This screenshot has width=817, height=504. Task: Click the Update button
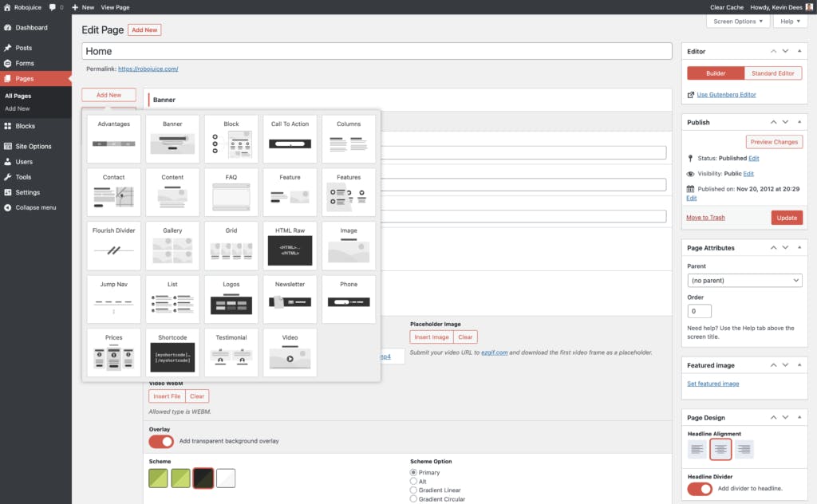coord(787,218)
